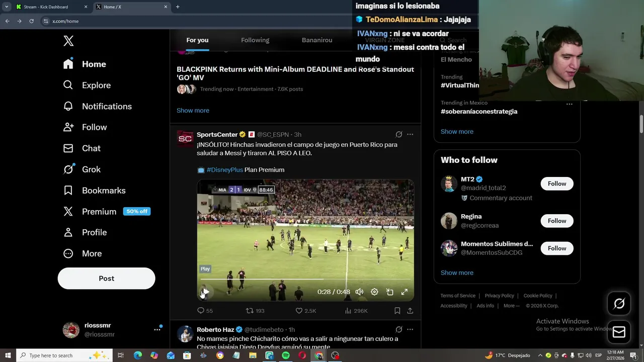This screenshot has width=644, height=362.
Task: Expand video to fullscreen
Action: tap(404, 292)
